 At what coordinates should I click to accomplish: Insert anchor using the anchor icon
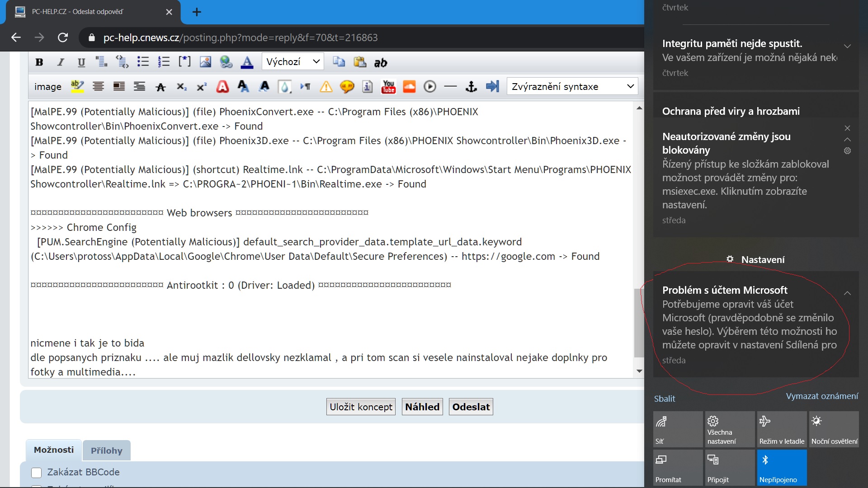[471, 86]
